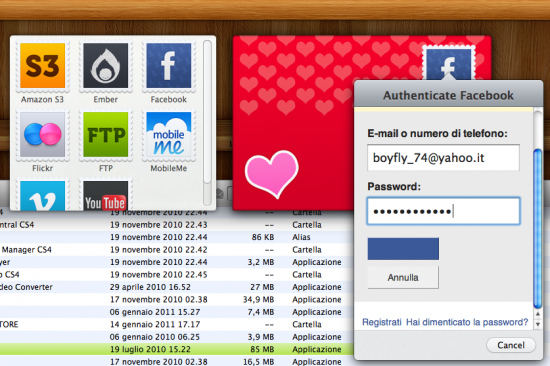Focus the e-mail or phone number field
Screen dimensions: 550x366
[x=443, y=158]
